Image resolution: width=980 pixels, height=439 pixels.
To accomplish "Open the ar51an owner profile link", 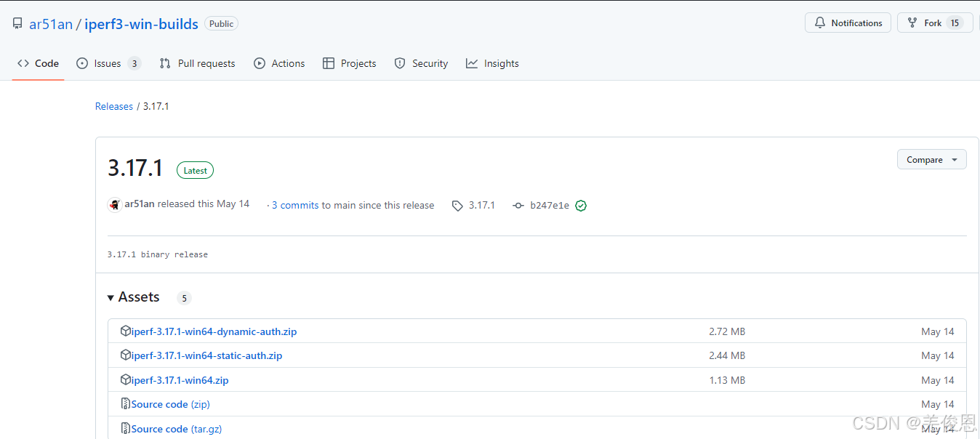I will 51,24.
